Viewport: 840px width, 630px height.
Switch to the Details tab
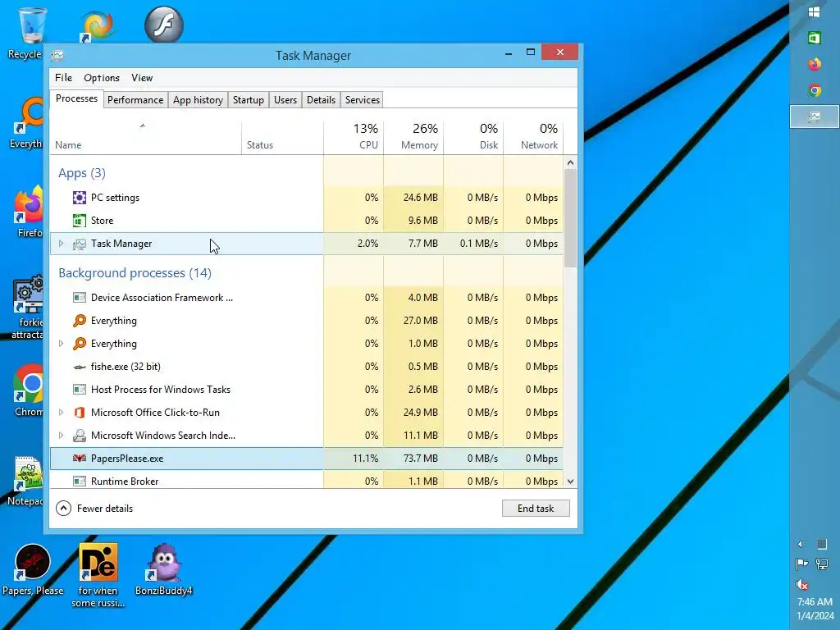pos(321,99)
